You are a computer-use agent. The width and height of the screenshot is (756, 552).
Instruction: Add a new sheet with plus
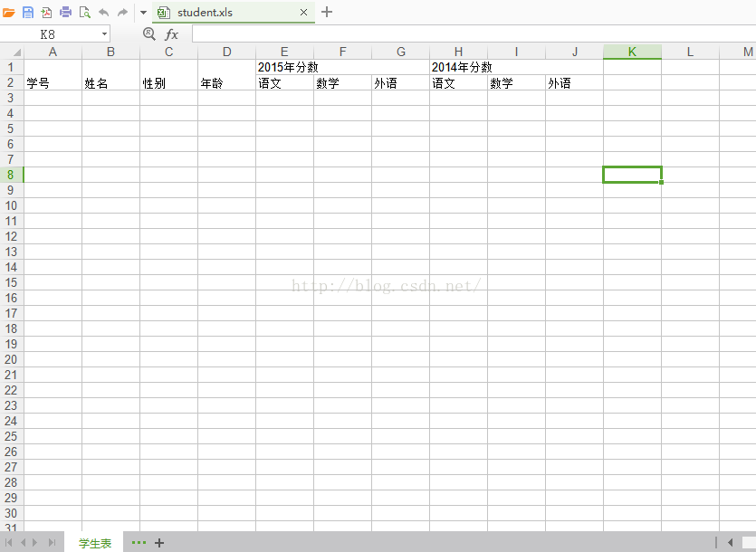point(159,543)
